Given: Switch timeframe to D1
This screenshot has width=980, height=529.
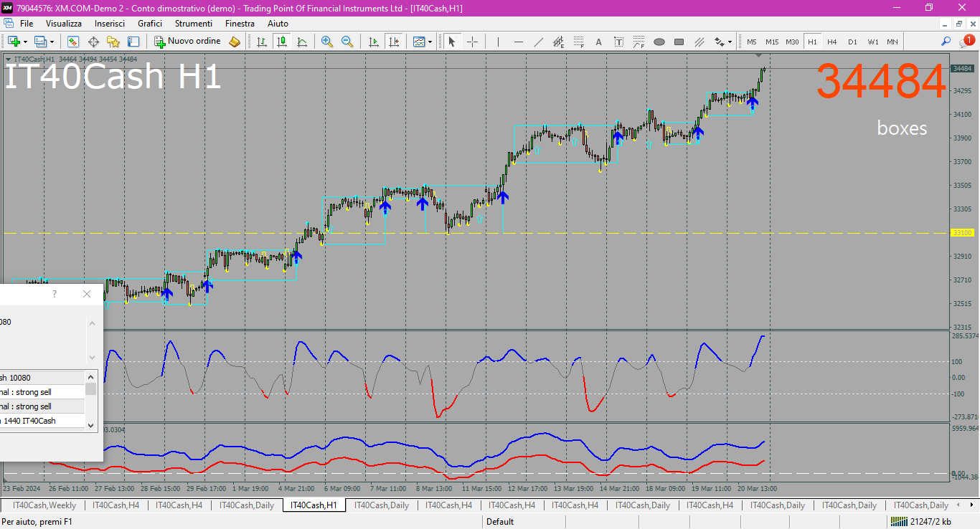Looking at the screenshot, I should click(x=852, y=42).
